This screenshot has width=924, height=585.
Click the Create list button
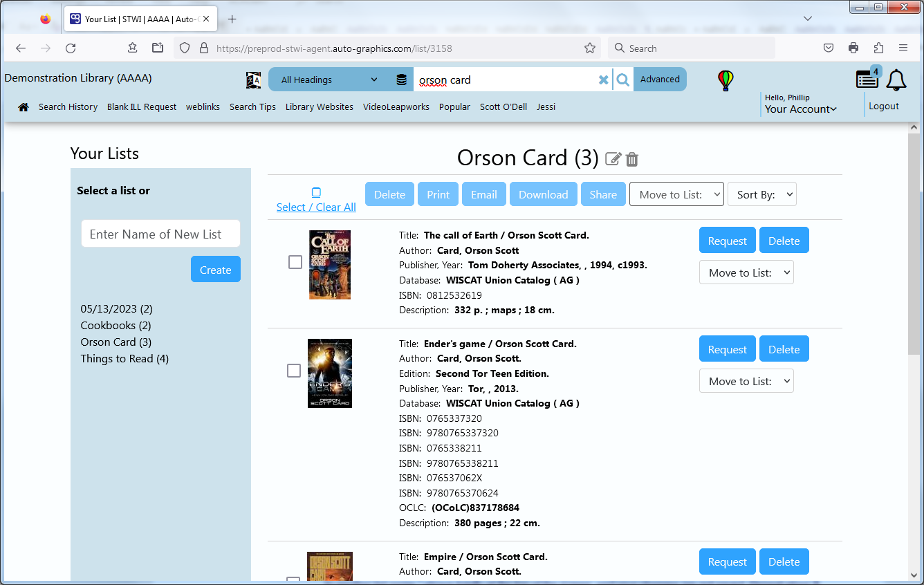pyautogui.click(x=216, y=269)
